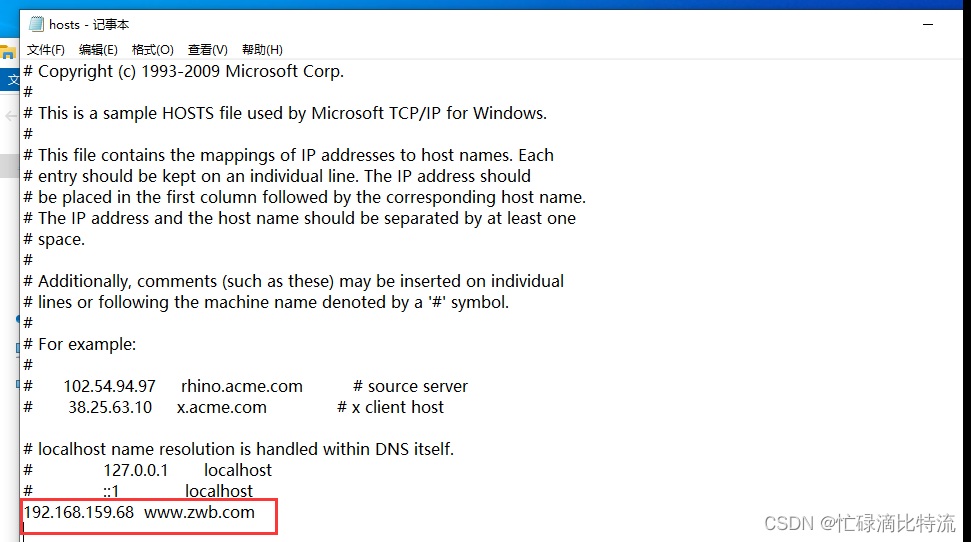971x542 pixels.
Task: Click the Copyright Microsoft Corp. line
Action: [190, 71]
